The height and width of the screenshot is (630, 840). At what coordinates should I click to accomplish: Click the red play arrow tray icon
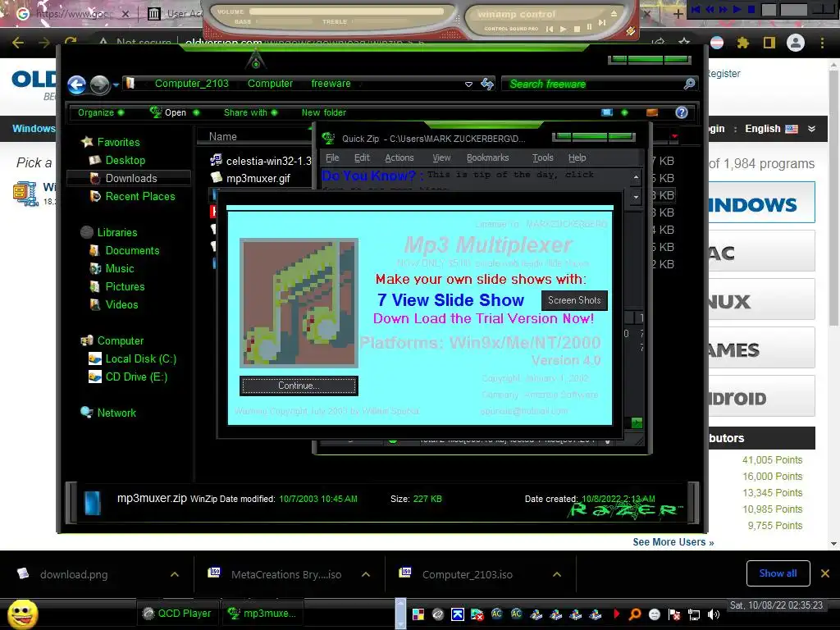point(617,614)
